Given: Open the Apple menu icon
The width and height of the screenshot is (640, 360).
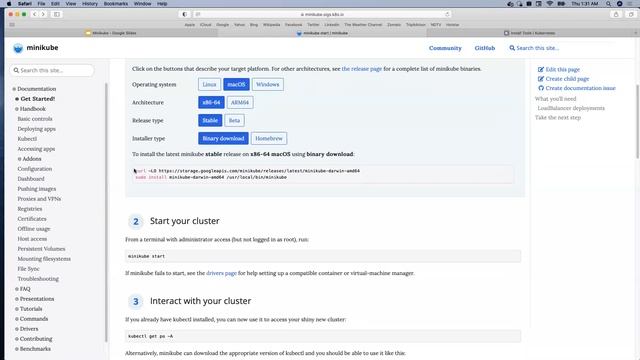Looking at the screenshot, I should click(x=9, y=4).
